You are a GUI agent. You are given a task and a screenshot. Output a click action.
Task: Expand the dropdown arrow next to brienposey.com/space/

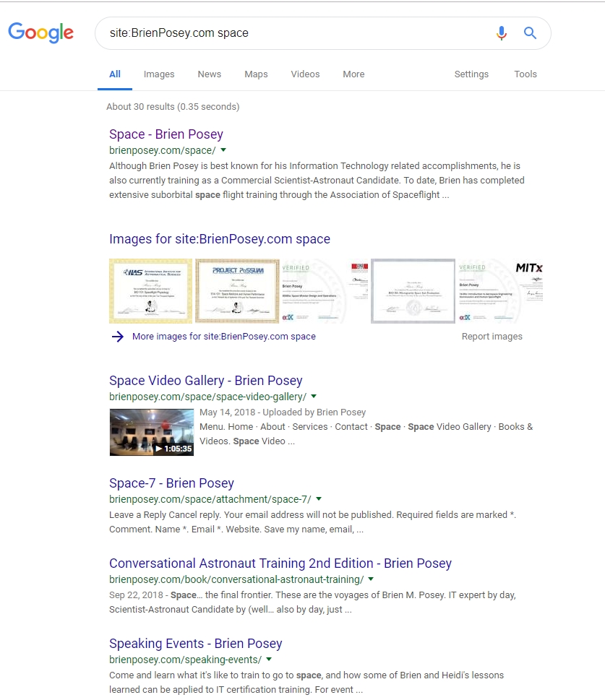point(223,150)
